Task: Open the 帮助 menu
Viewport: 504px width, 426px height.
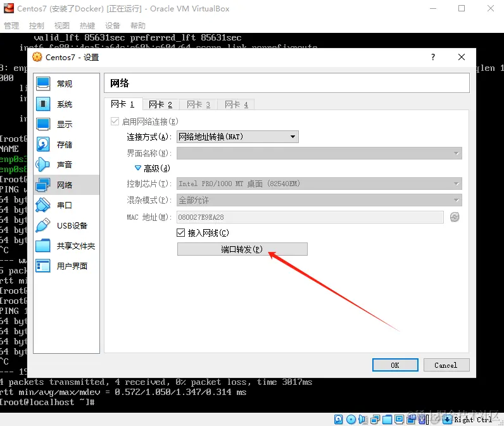Action: [138, 26]
